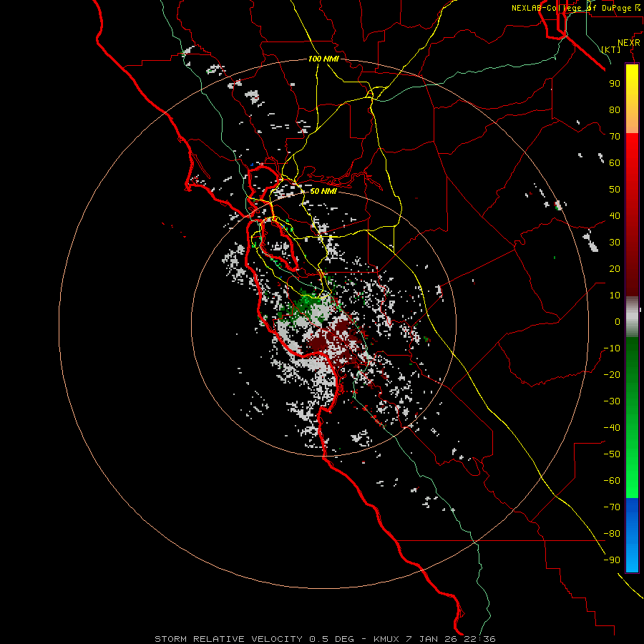
Task: Pick the green segment of the color bar
Action: point(632,417)
